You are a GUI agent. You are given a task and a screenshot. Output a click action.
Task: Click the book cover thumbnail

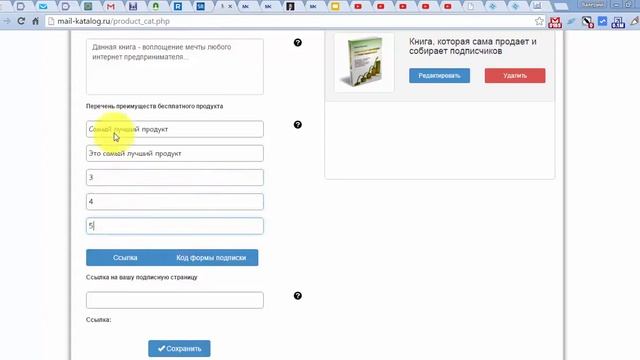point(364,62)
